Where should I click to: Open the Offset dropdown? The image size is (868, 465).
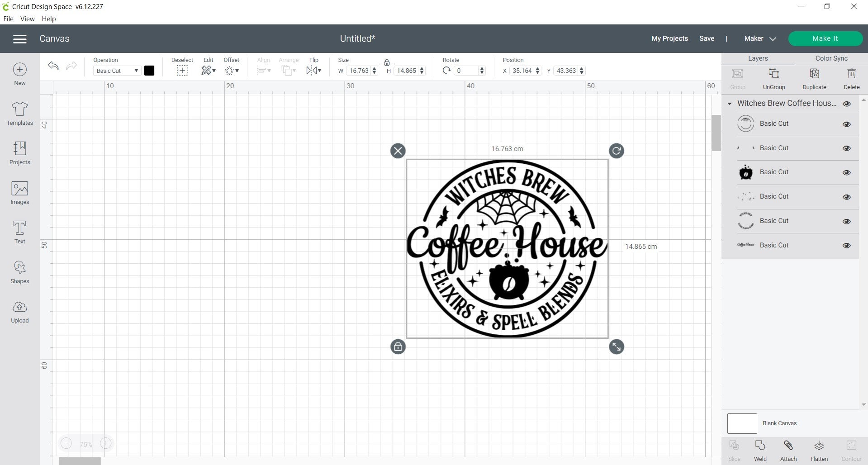click(232, 71)
